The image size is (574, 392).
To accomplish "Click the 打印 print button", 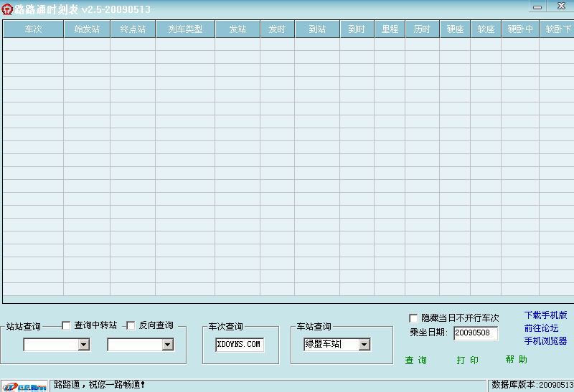I will [468, 360].
